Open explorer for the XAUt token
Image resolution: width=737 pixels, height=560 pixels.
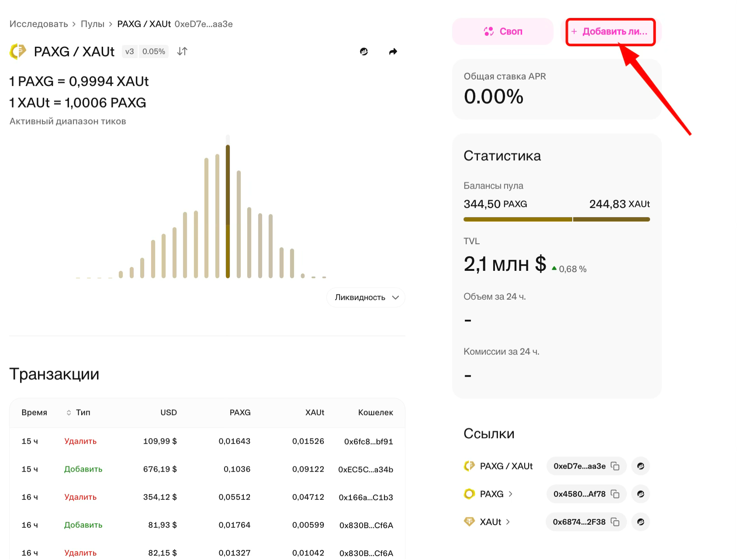[640, 522]
